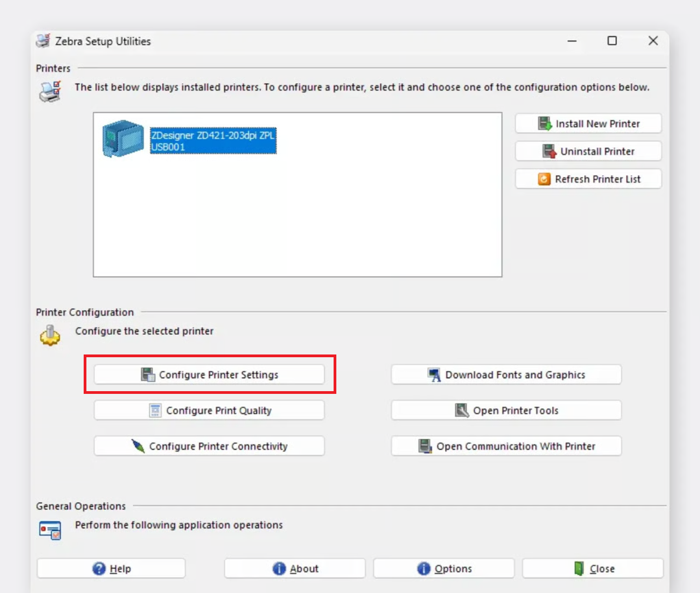Viewport: 700px width, 593px height.
Task: Click the General Operations heading
Action: click(x=81, y=506)
